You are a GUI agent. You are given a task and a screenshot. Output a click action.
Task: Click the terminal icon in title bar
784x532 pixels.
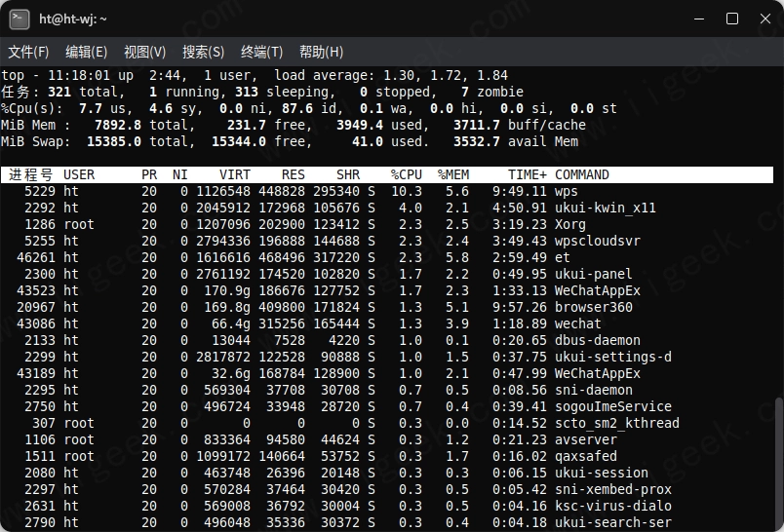coord(19,19)
